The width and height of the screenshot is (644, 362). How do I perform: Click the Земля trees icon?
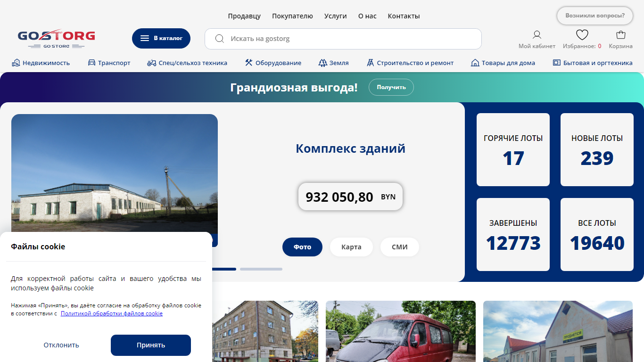click(x=322, y=63)
